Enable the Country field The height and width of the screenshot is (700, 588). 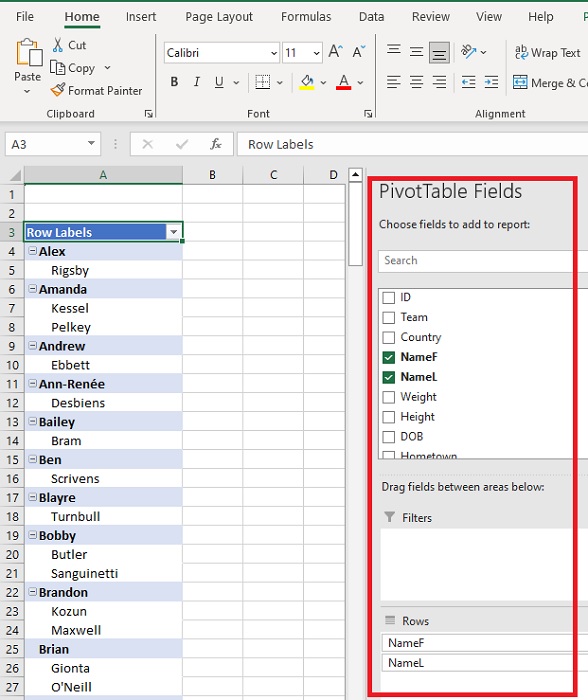coord(389,337)
